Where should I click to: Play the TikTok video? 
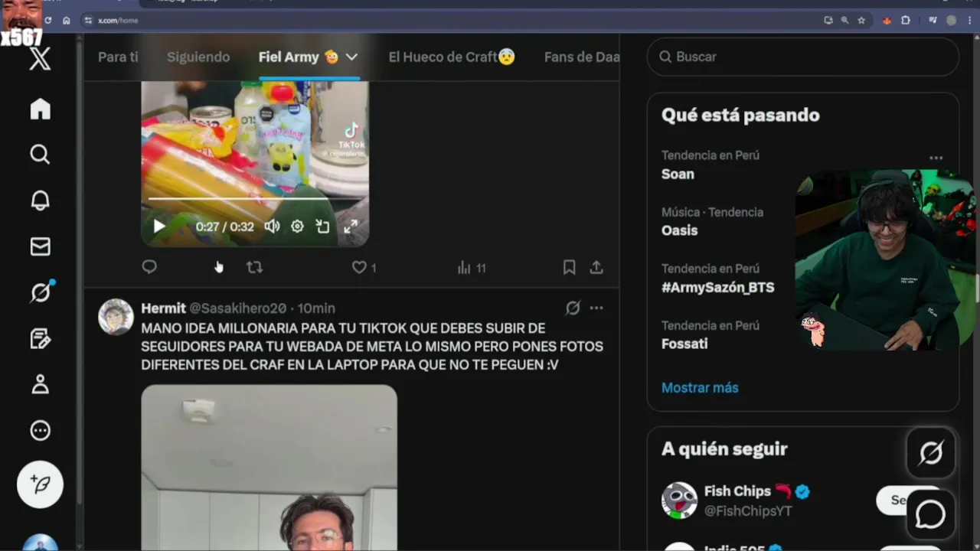pyautogui.click(x=158, y=226)
